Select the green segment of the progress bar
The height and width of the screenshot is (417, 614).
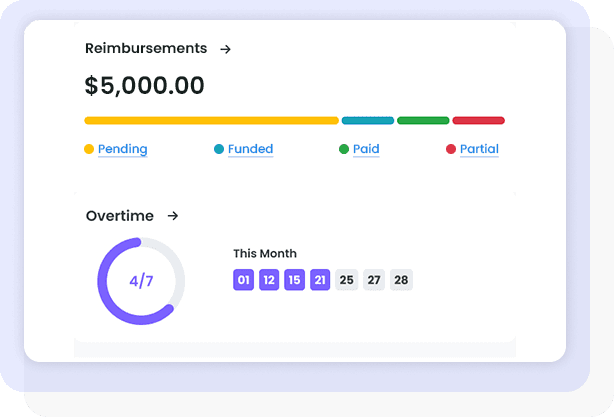pyautogui.click(x=423, y=121)
